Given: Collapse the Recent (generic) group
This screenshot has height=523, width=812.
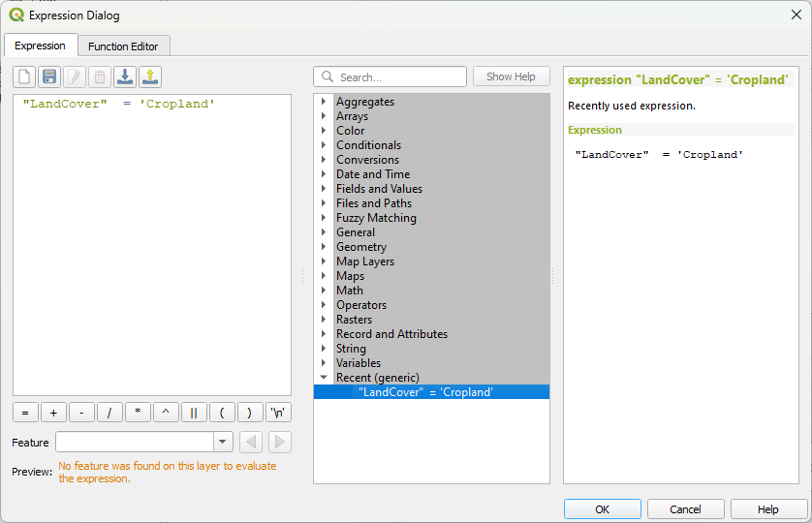Looking at the screenshot, I should [324, 378].
